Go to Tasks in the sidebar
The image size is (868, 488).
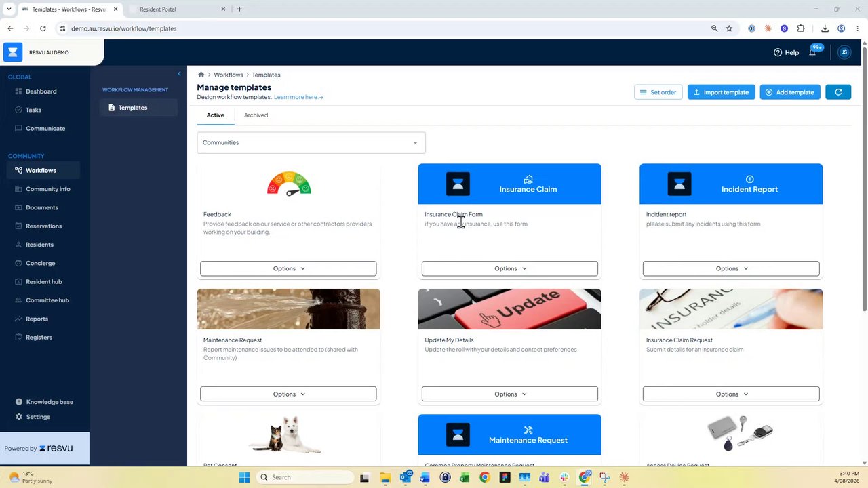[x=33, y=110]
